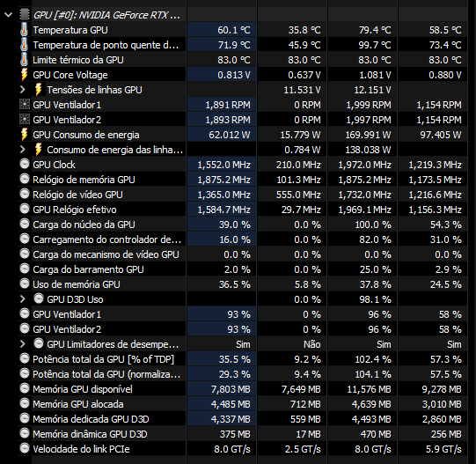Viewport: 476px width, 464px height.
Task: Click the Não value in Limitadores row
Action: click(x=312, y=344)
